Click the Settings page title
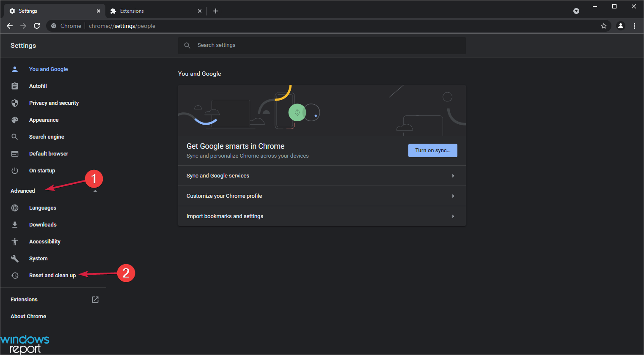644x355 pixels. [23, 45]
